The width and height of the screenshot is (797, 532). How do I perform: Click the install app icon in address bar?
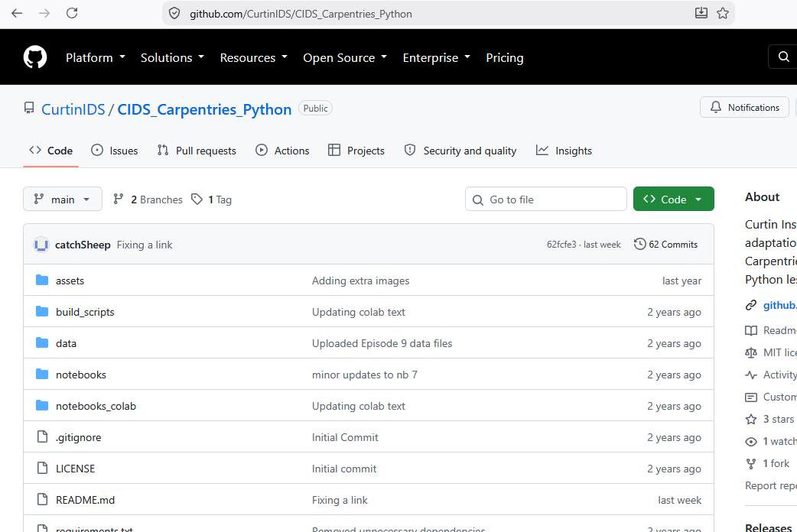tap(701, 13)
